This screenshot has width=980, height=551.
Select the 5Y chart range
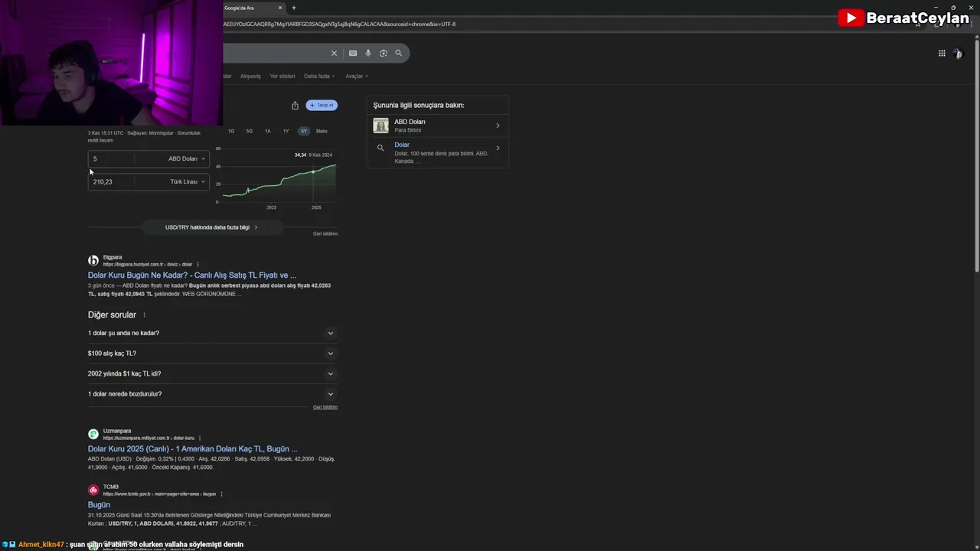[x=304, y=131]
